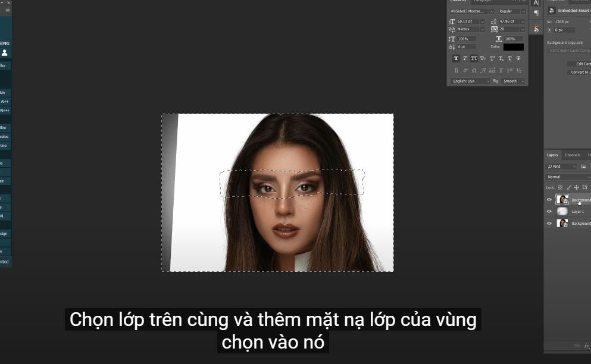Hide the top Background copy layer
The height and width of the screenshot is (364, 591).
tap(549, 200)
